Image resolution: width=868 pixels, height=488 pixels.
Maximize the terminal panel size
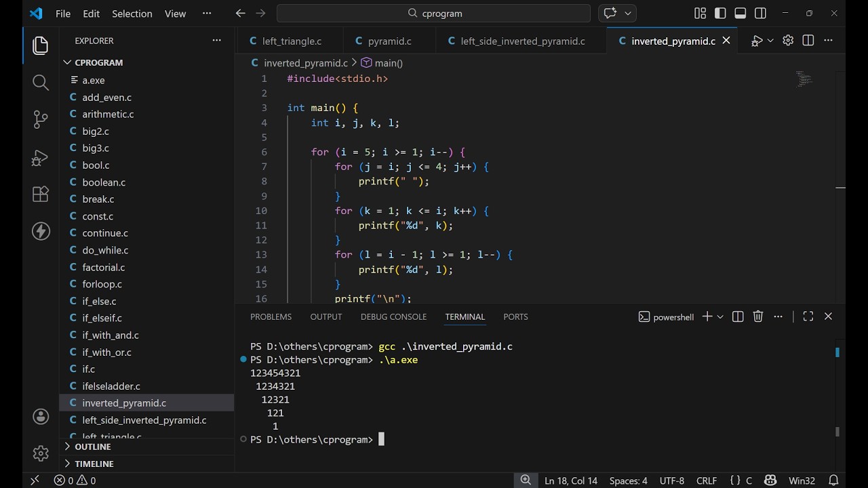808,317
